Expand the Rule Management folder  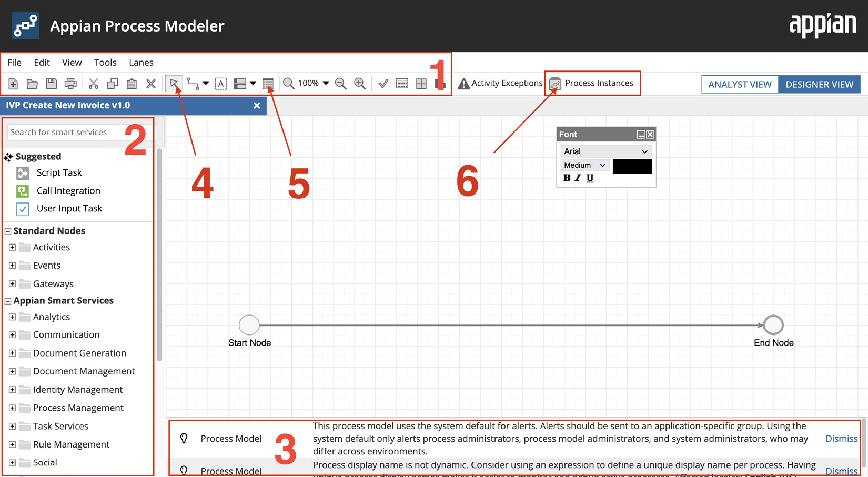tap(12, 444)
